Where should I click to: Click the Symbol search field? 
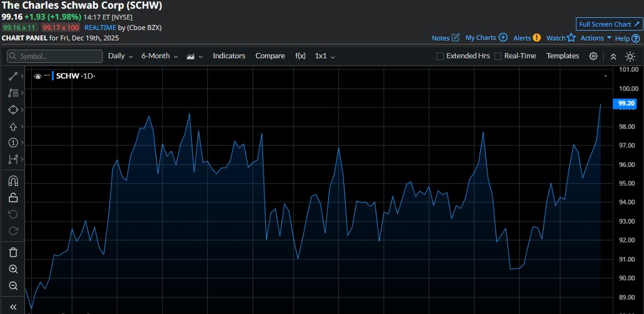pos(55,57)
